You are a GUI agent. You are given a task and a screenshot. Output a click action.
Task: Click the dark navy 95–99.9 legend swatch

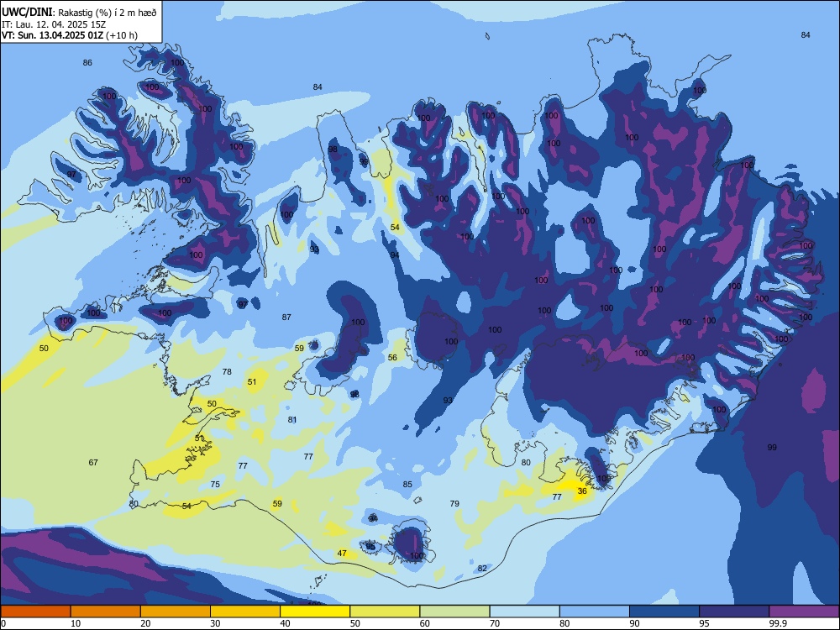[734, 612]
